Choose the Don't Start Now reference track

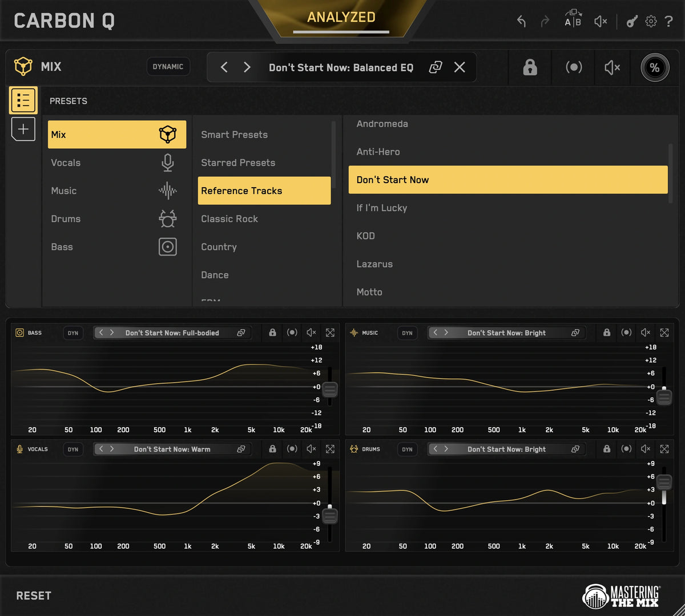point(507,180)
